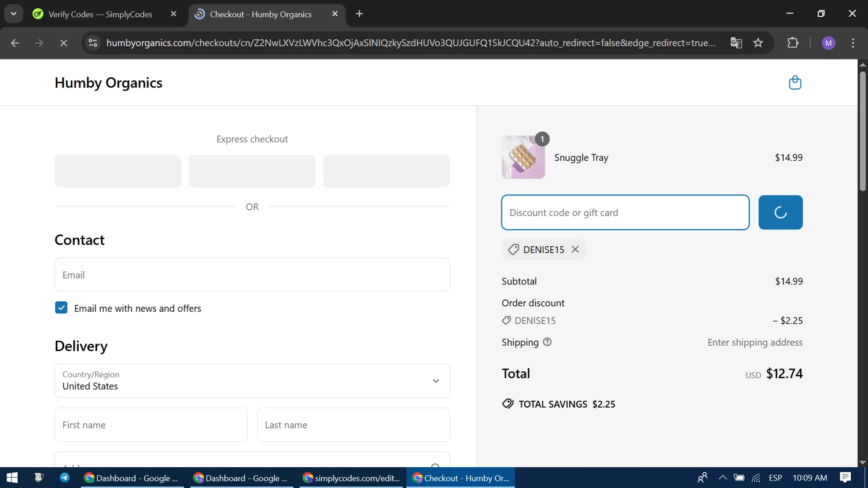This screenshot has height=488, width=868.
Task: Open the shipping help question mark icon
Action: pos(547,342)
